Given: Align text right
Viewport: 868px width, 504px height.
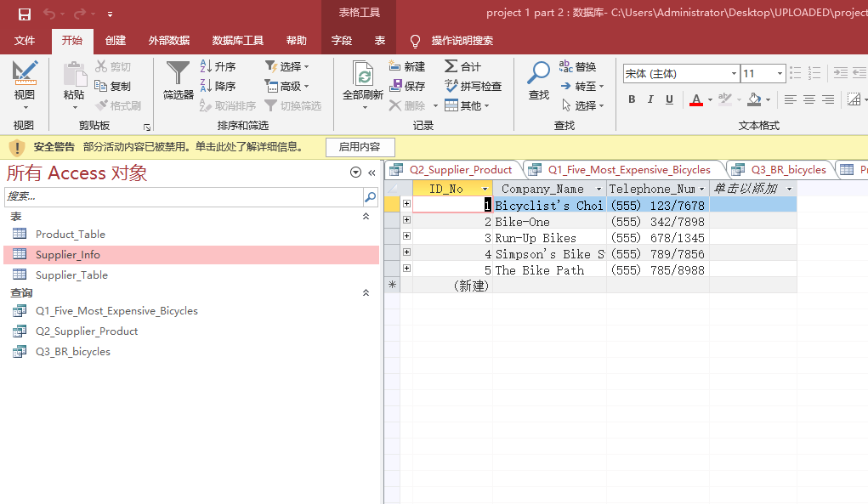Looking at the screenshot, I should click(x=828, y=99).
